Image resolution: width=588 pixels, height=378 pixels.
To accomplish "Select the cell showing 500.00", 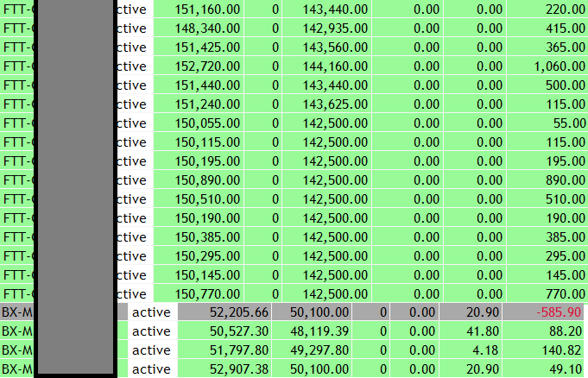I will coord(547,85).
